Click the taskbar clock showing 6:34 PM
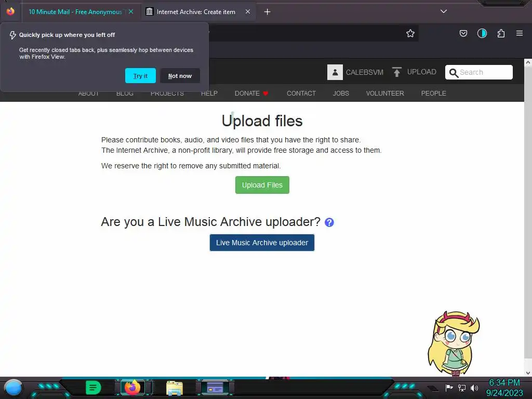The width and height of the screenshot is (532, 399). point(504,383)
